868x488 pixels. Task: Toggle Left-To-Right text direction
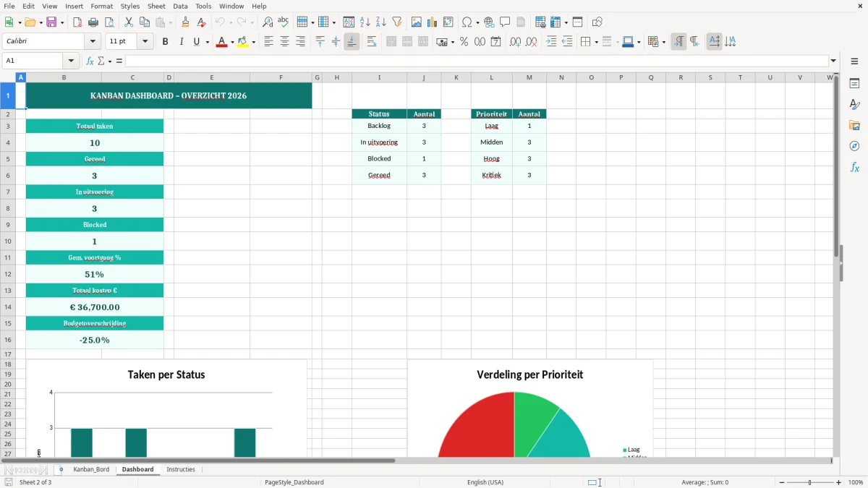click(x=678, y=42)
